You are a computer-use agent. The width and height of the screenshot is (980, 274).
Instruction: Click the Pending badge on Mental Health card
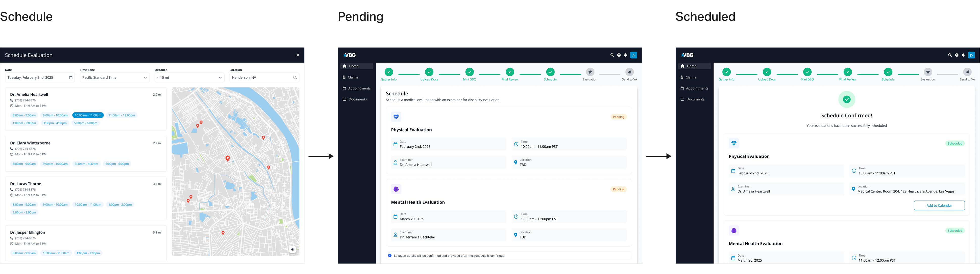coord(619,189)
